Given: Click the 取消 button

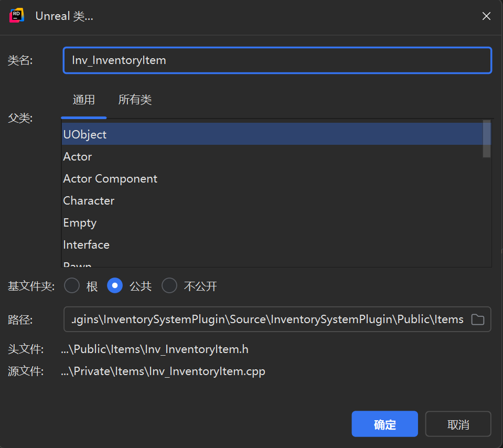Looking at the screenshot, I should click(458, 424).
